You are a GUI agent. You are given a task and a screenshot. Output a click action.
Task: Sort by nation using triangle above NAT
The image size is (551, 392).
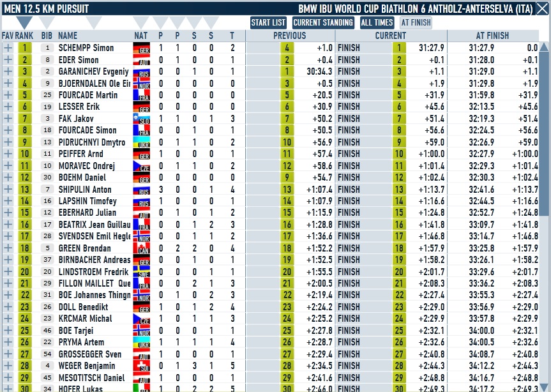click(x=141, y=23)
